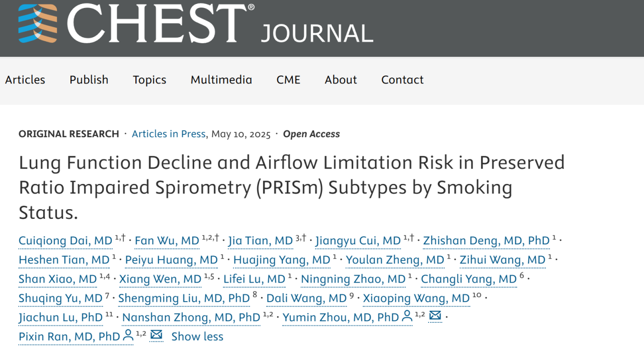Click author Jiachun Lu, PhD
This screenshot has width=644, height=352.
click(60, 317)
